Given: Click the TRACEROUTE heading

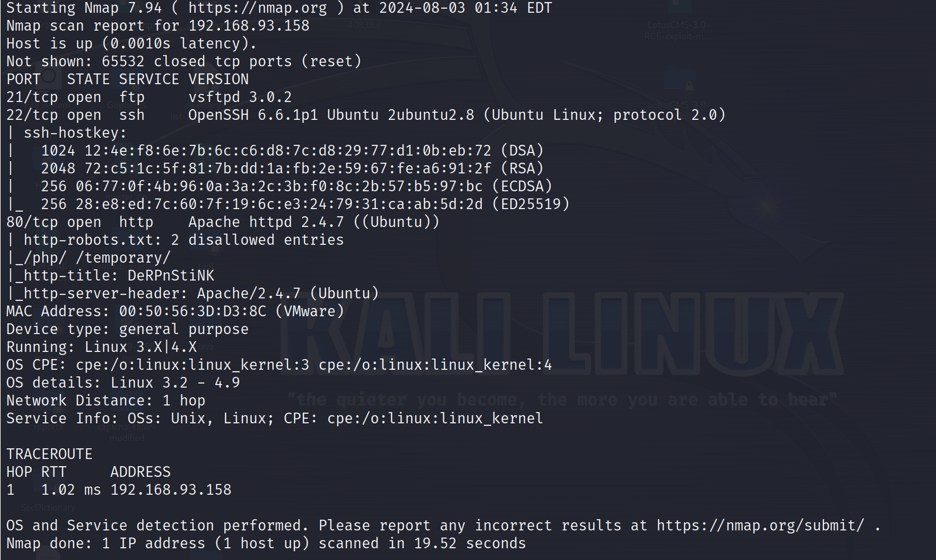Looking at the screenshot, I should click(49, 454).
